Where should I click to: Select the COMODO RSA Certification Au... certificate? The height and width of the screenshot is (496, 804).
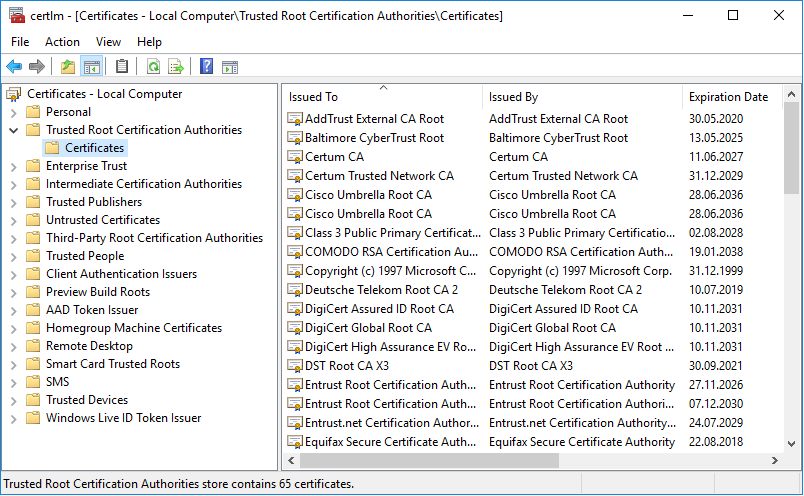pyautogui.click(x=391, y=252)
